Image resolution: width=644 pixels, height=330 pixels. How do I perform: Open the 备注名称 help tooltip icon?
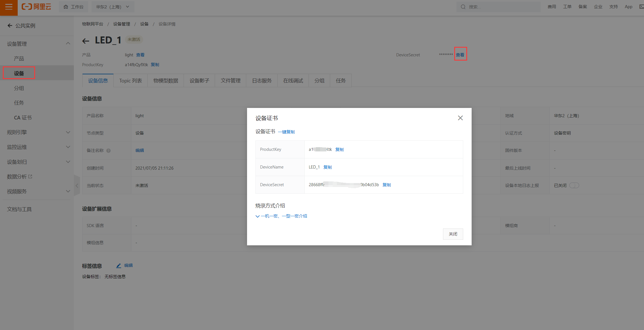click(108, 150)
